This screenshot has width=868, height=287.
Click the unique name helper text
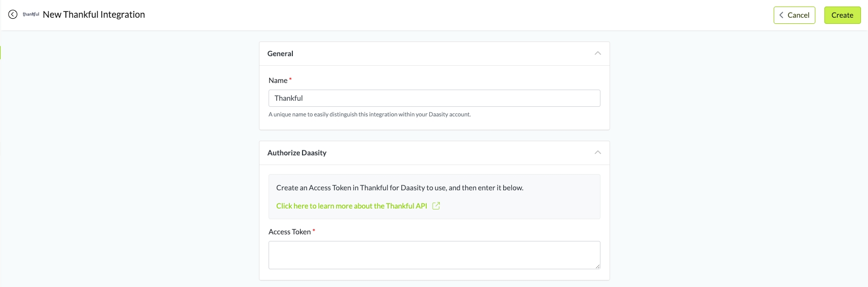pyautogui.click(x=369, y=114)
